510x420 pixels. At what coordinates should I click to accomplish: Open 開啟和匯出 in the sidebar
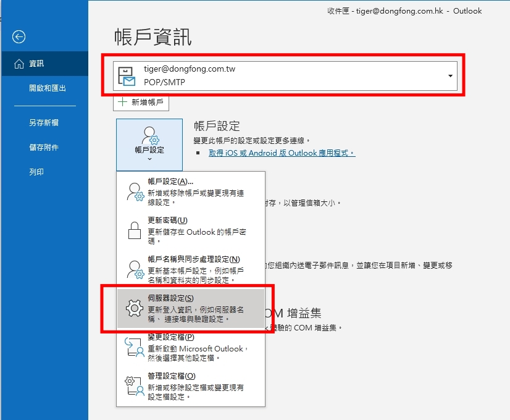pos(48,88)
